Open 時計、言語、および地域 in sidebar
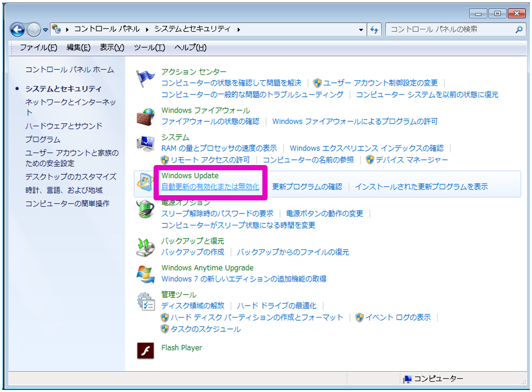Image resolution: width=532 pixels, height=392 pixels. [x=64, y=190]
